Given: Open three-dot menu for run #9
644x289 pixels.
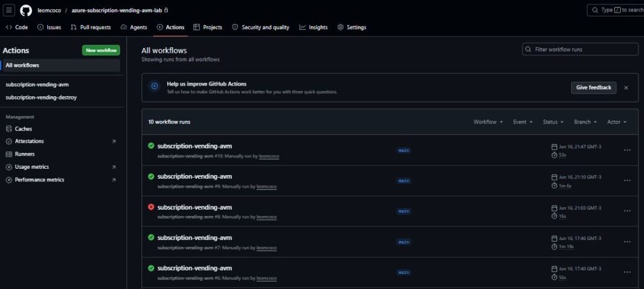Looking at the screenshot, I should (x=627, y=181).
